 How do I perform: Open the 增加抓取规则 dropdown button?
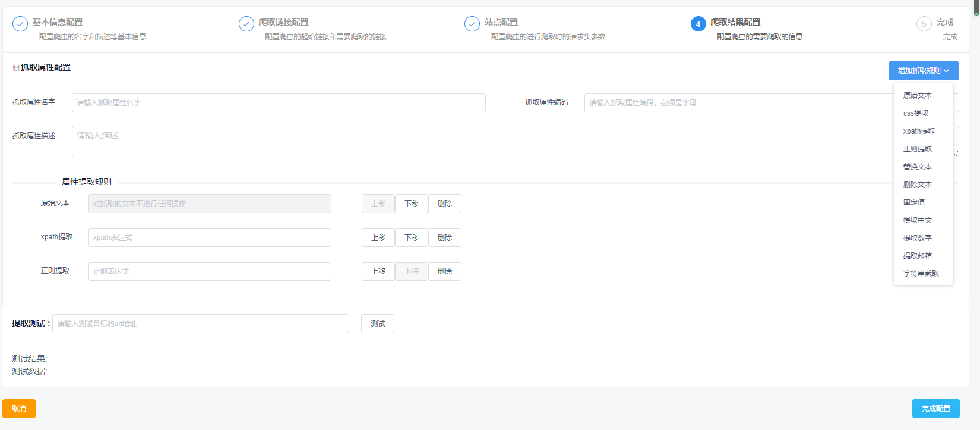point(924,71)
